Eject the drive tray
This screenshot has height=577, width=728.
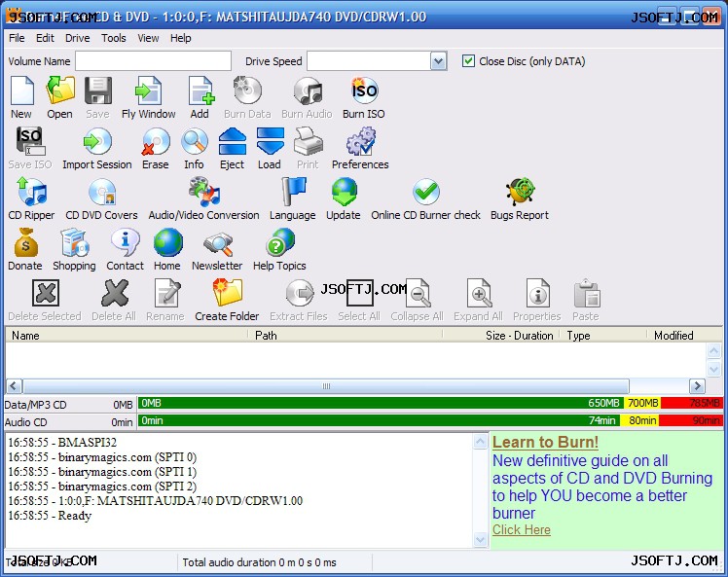tap(233, 141)
